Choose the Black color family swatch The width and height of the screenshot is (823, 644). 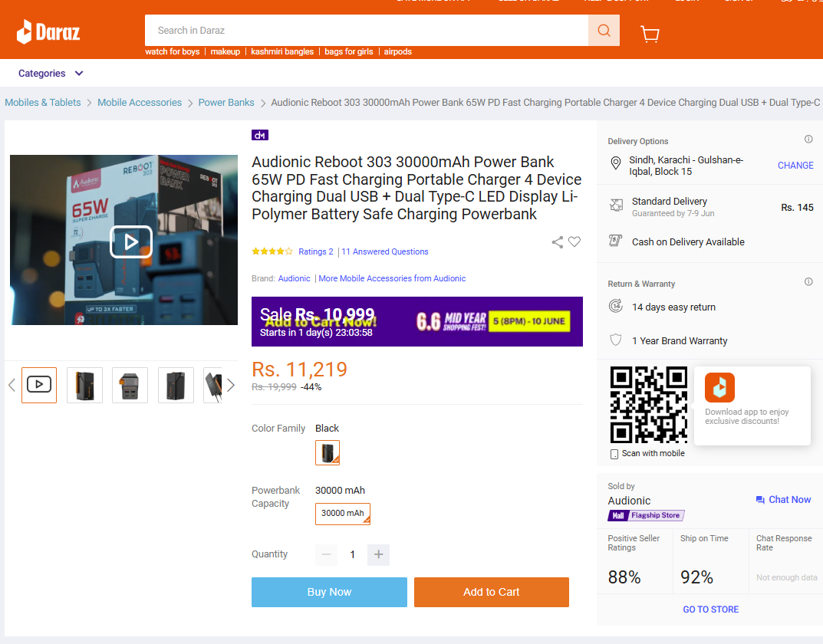click(x=328, y=452)
